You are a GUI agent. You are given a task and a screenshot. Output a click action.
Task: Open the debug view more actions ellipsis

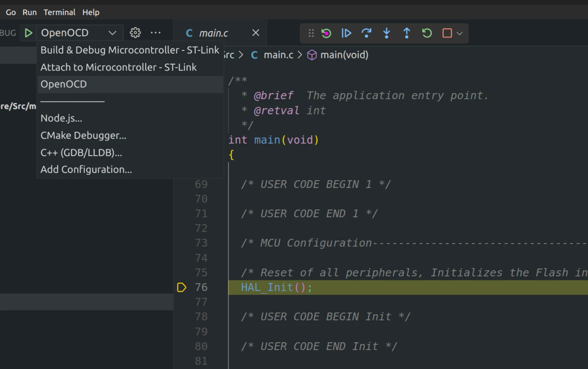[x=156, y=33]
